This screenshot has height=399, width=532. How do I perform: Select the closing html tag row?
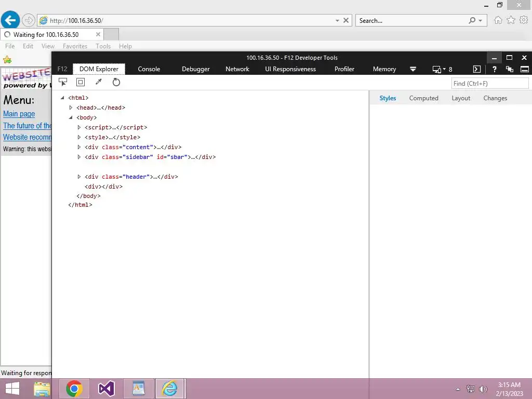click(x=80, y=205)
